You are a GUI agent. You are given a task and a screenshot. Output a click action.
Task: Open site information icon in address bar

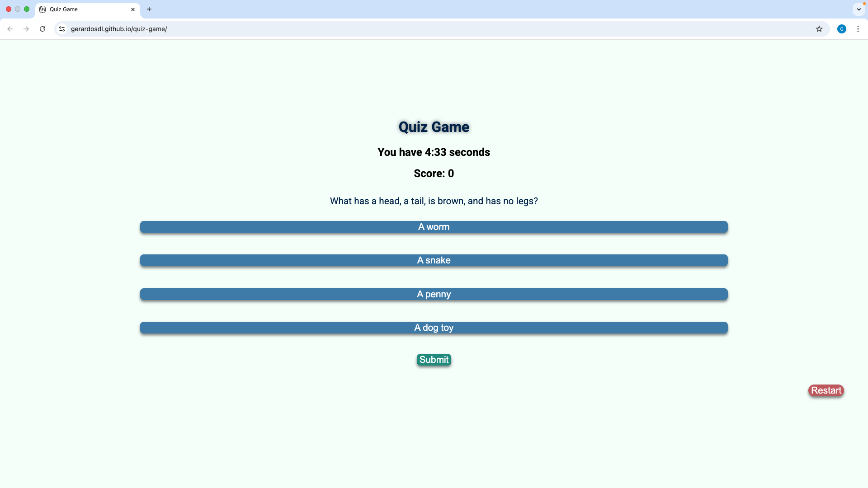point(62,29)
